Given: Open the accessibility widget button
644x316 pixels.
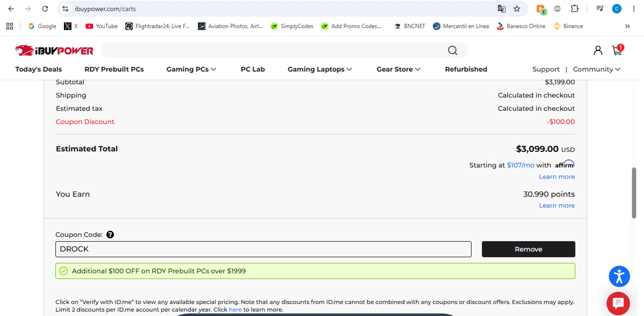Looking at the screenshot, I should click(x=619, y=276).
